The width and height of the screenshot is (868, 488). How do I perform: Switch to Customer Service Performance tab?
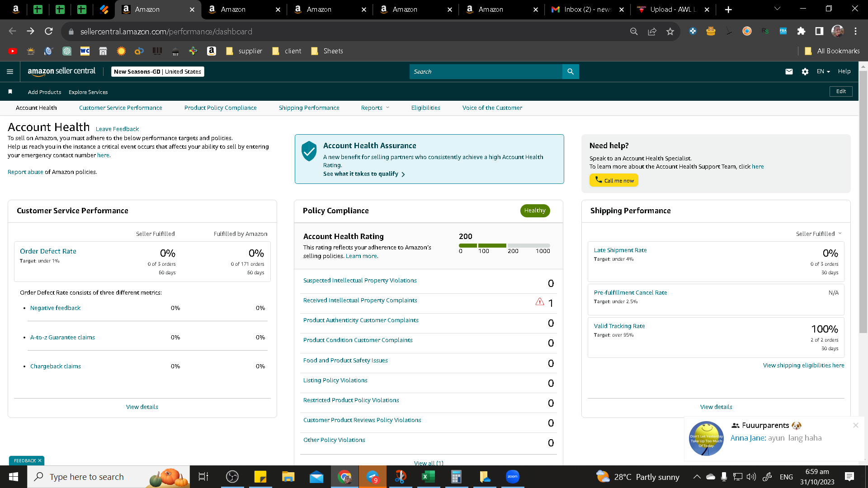coord(121,108)
